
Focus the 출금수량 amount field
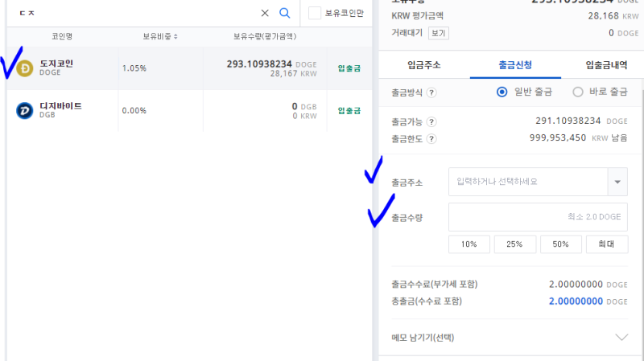(x=538, y=217)
